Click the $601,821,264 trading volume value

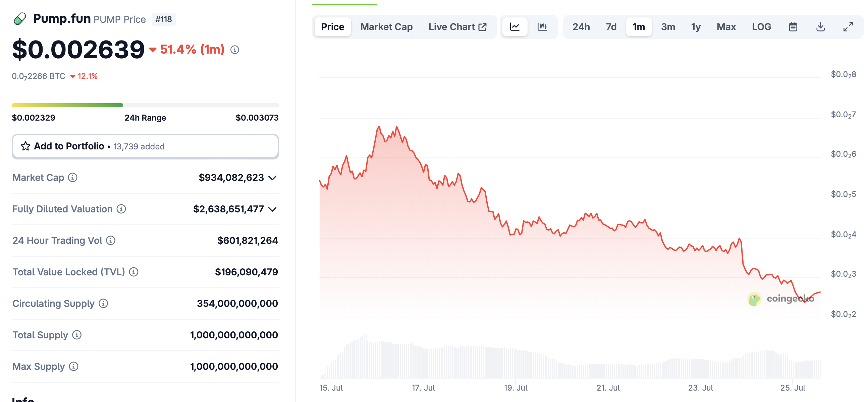coord(248,241)
